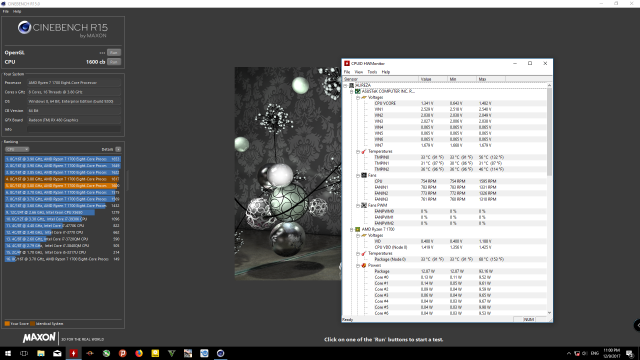Open the Windows Start menu
This screenshot has width=640, height=360.
tap(8, 353)
